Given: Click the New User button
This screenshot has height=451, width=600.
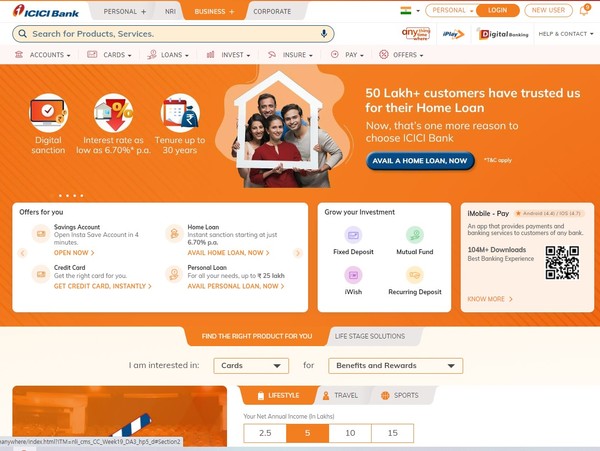Looking at the screenshot, I should (548, 10).
